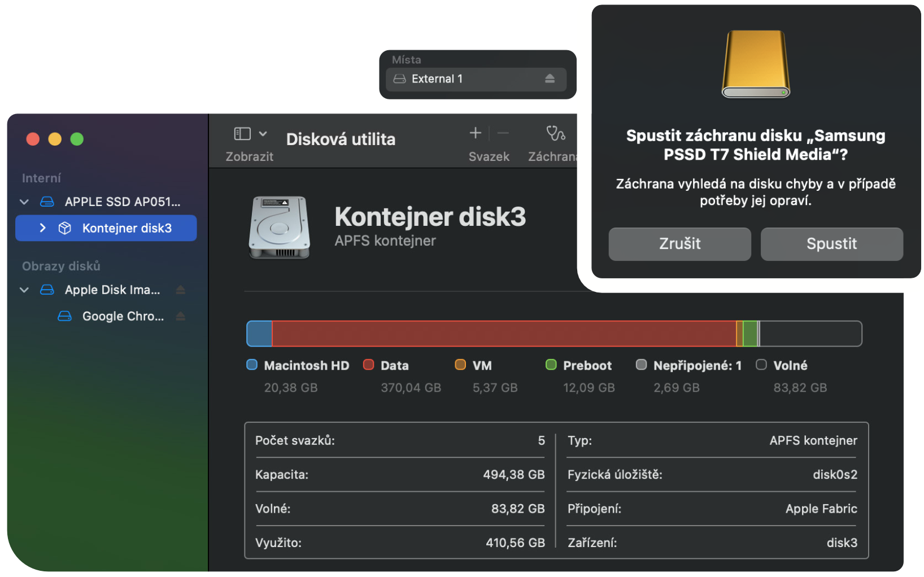924x577 pixels.
Task: Eject the Google Chrome volume
Action: tap(181, 316)
